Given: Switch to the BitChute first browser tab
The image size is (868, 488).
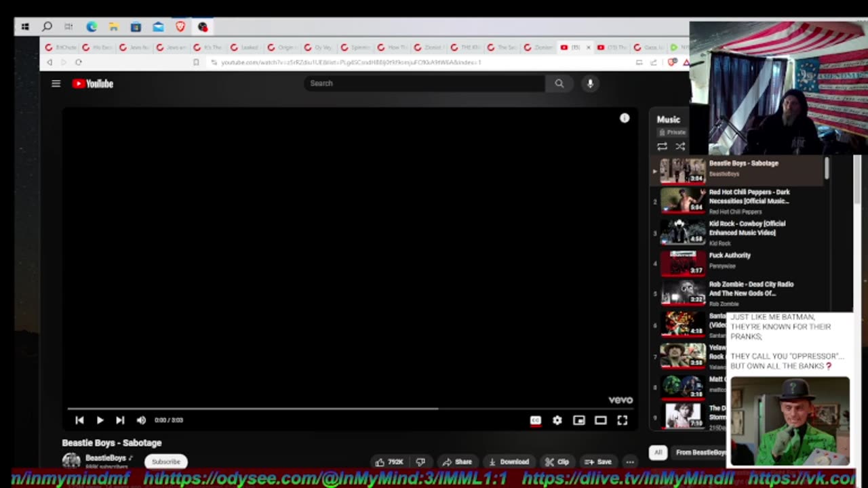Looking at the screenshot, I should click(61, 47).
